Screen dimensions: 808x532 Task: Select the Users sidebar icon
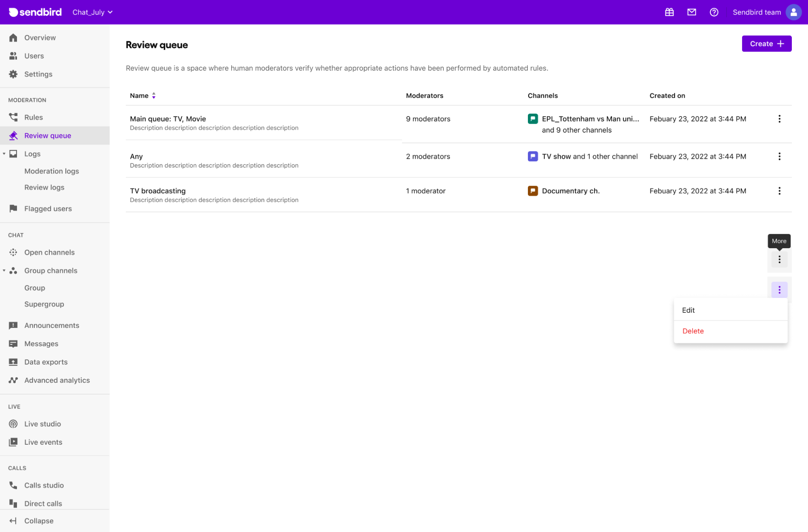pyautogui.click(x=13, y=56)
